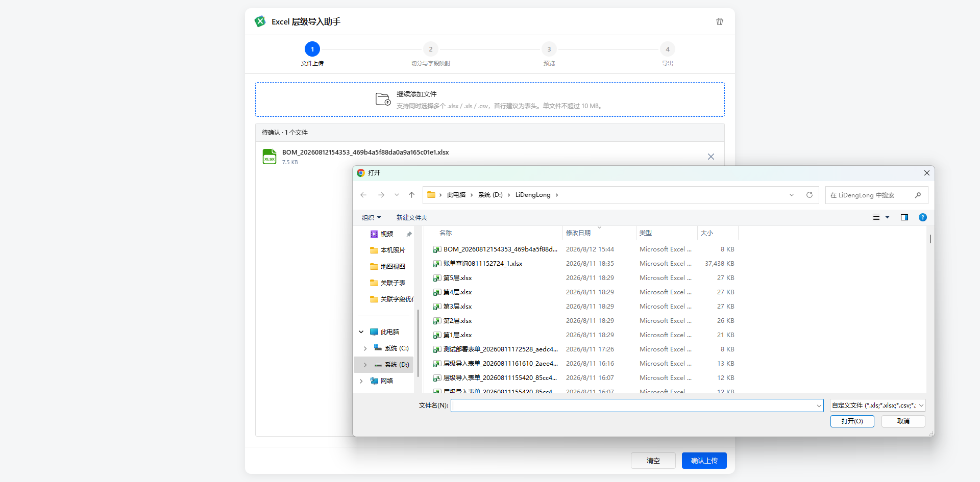Screen dimensions: 980x482
Task: Go back in the file dialog
Action: (x=363, y=195)
